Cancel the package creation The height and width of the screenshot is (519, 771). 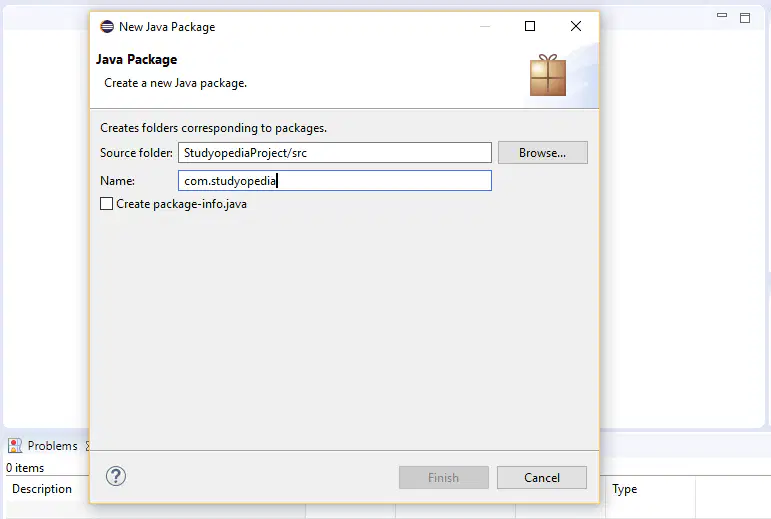[x=541, y=478]
